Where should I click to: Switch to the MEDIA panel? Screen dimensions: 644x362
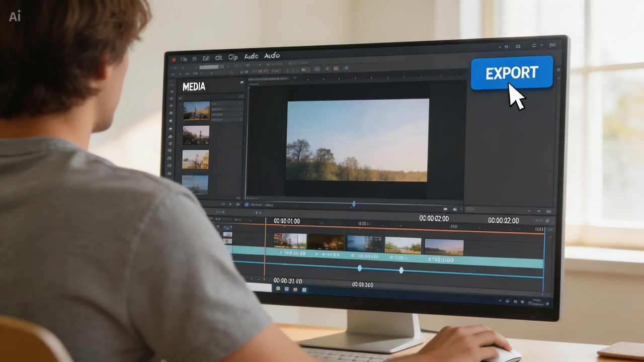point(194,87)
